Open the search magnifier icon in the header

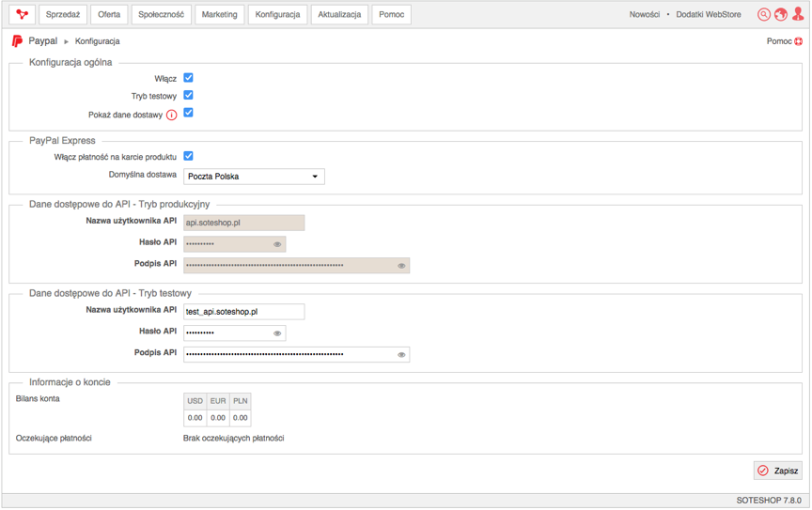(x=763, y=14)
